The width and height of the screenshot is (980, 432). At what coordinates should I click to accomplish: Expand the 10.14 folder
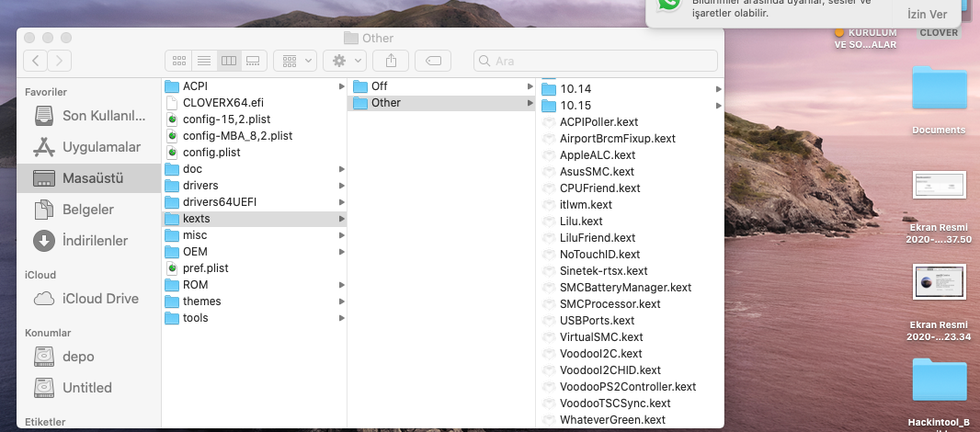575,89
